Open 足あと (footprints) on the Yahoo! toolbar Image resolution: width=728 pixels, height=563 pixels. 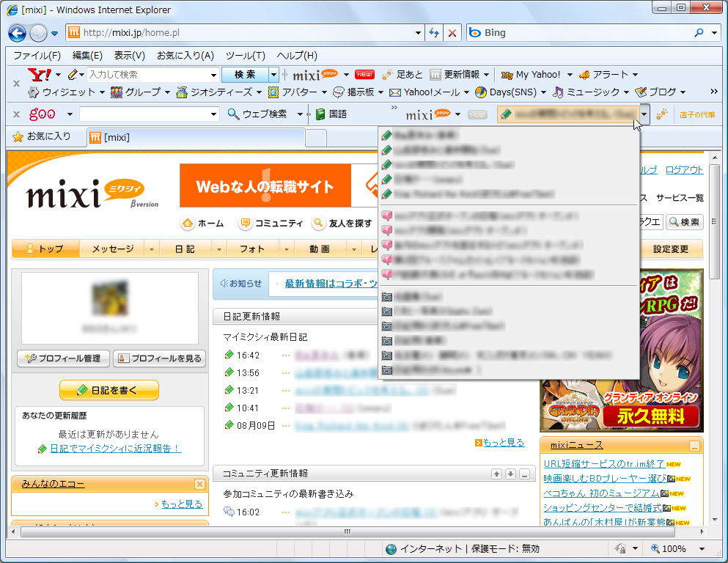click(403, 74)
